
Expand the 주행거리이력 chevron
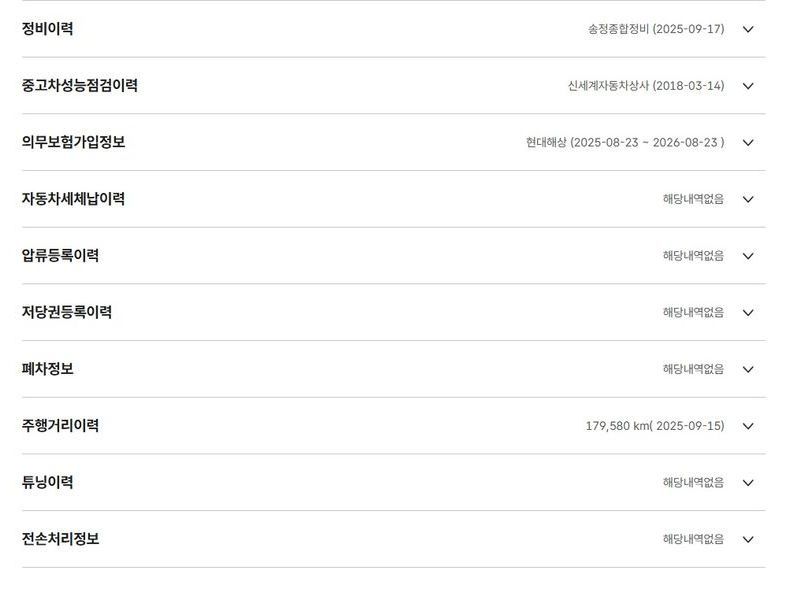pyautogui.click(x=748, y=426)
